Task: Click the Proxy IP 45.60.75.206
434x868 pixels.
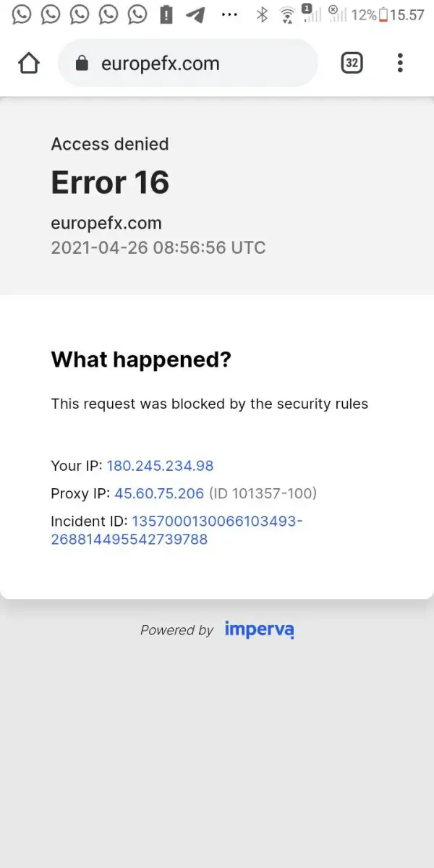Action: pyautogui.click(x=159, y=494)
